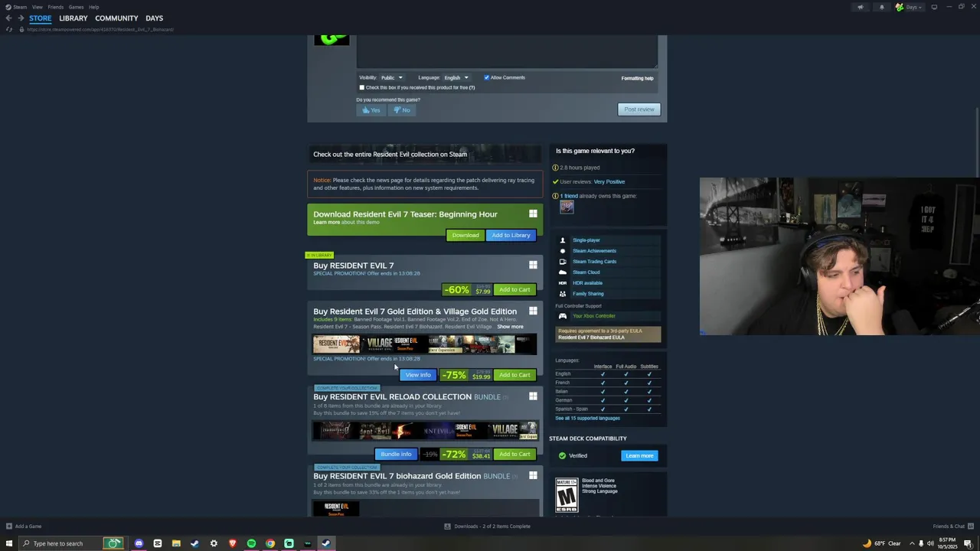Click the Single-player feature icon
Viewport: 980px width, 551px height.
[563, 240]
